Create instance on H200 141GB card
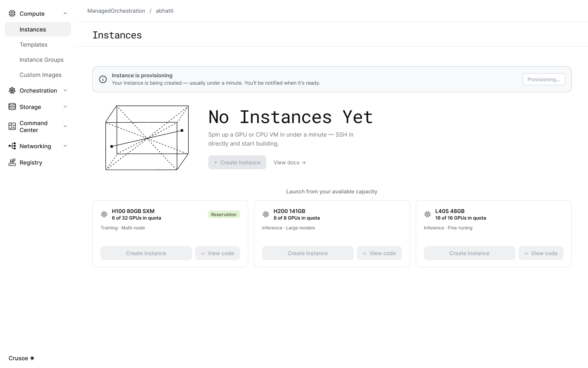Image resolution: width=588 pixels, height=368 pixels. [308, 253]
